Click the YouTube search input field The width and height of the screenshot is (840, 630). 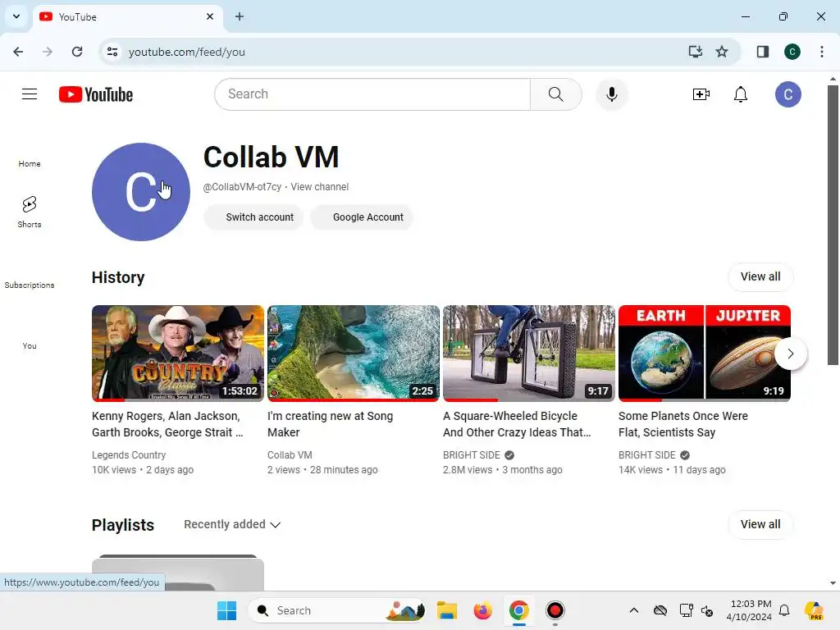click(373, 94)
